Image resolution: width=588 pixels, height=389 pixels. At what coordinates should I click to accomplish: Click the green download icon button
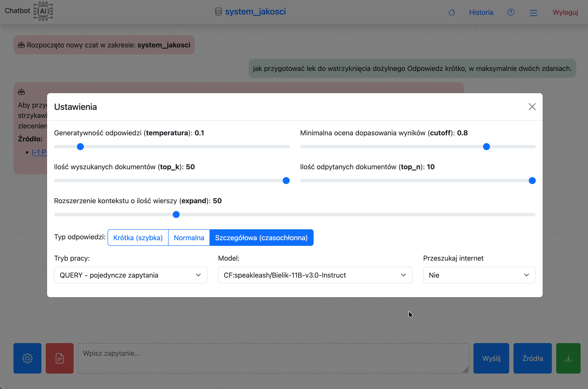pos(568,358)
